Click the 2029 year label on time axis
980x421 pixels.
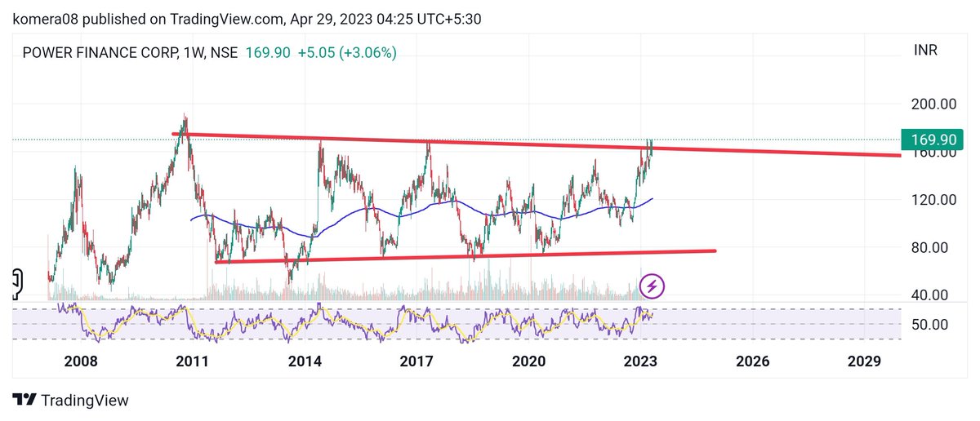coord(864,361)
